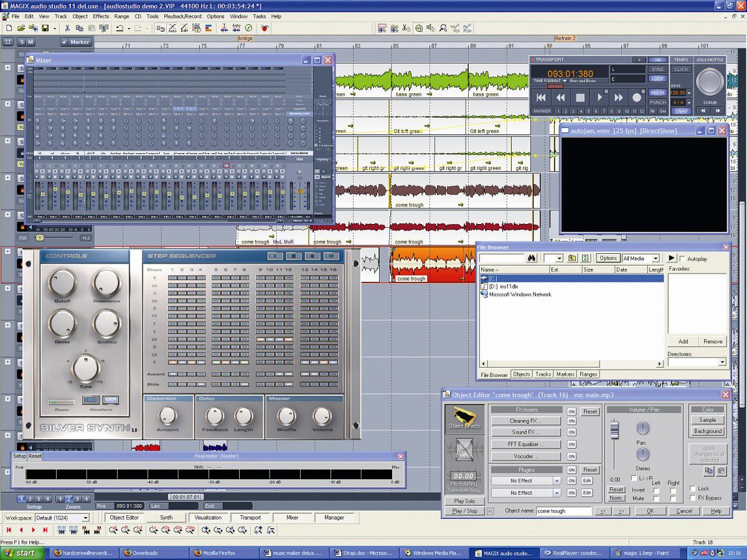Click Cutoff knob on Silver Synth
This screenshot has width=747, height=560.
(62, 282)
